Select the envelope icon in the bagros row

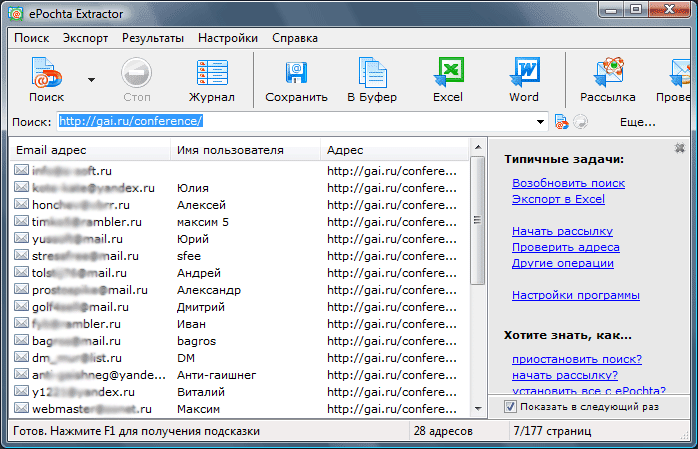tap(21, 340)
